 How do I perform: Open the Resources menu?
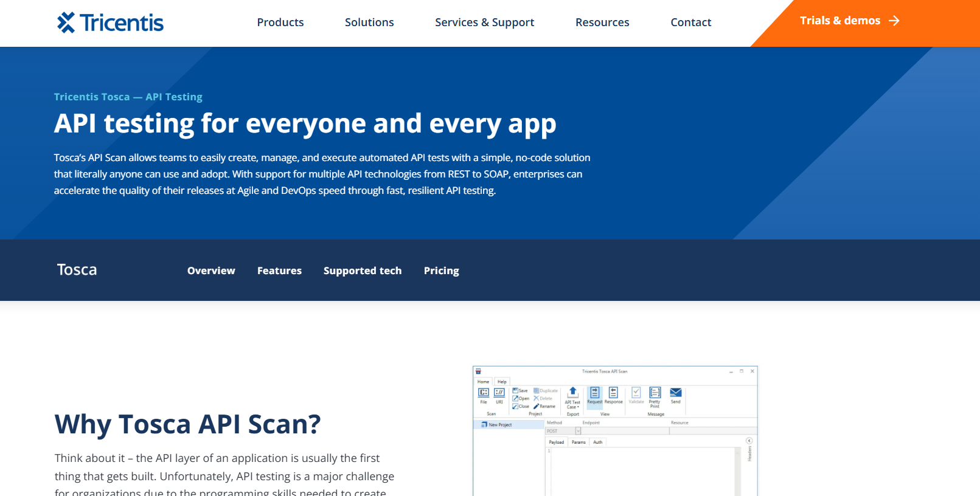602,22
